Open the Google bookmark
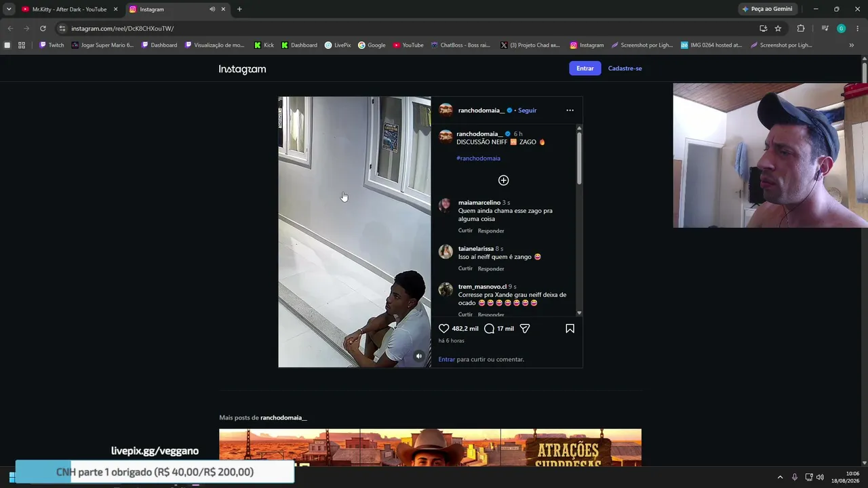The width and height of the screenshot is (868, 488). pyautogui.click(x=372, y=45)
